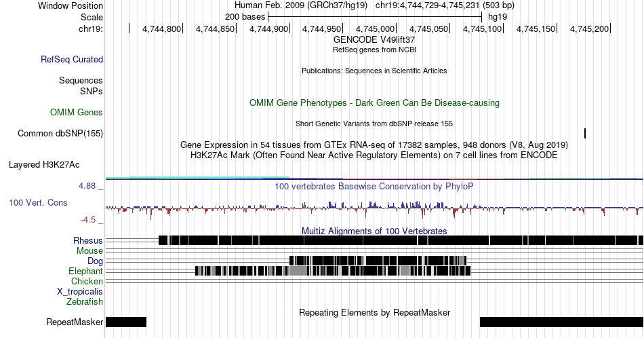Viewport: 644px width, 338px height.
Task: Click the 200 bases scale bar
Action: click(x=375, y=17)
